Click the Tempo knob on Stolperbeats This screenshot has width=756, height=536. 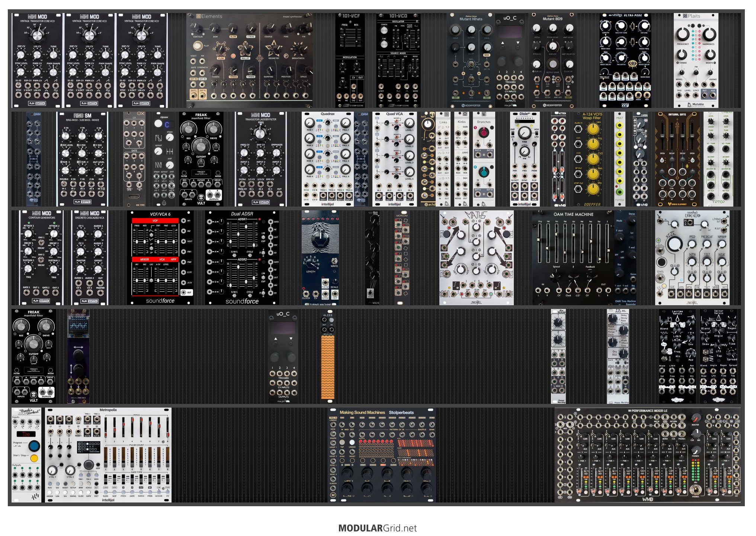point(347,473)
